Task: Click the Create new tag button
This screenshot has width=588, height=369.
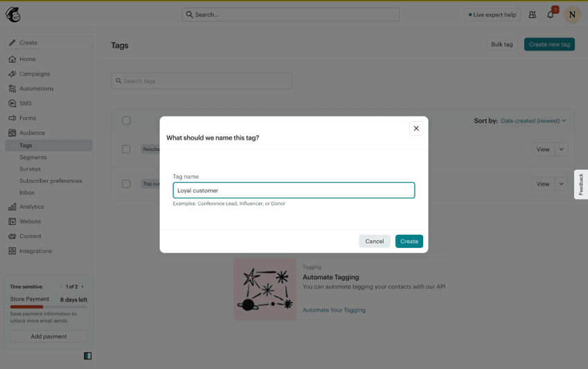Action: click(549, 44)
